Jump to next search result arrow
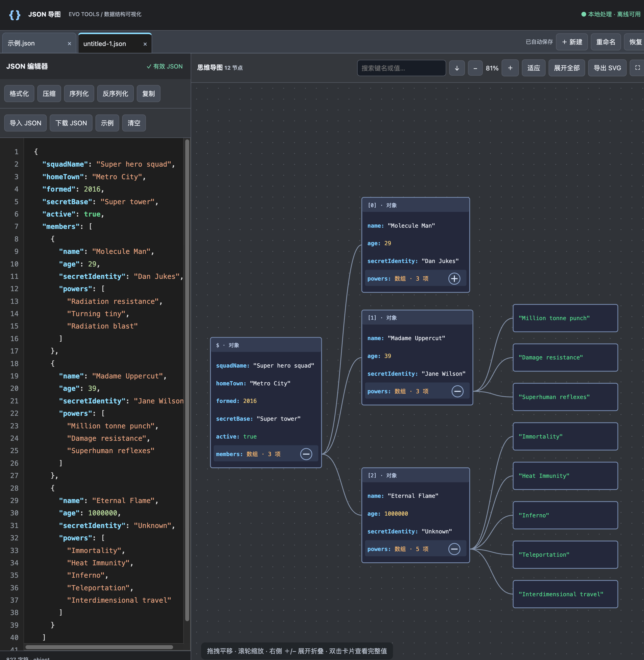Image resolution: width=644 pixels, height=660 pixels. [457, 68]
